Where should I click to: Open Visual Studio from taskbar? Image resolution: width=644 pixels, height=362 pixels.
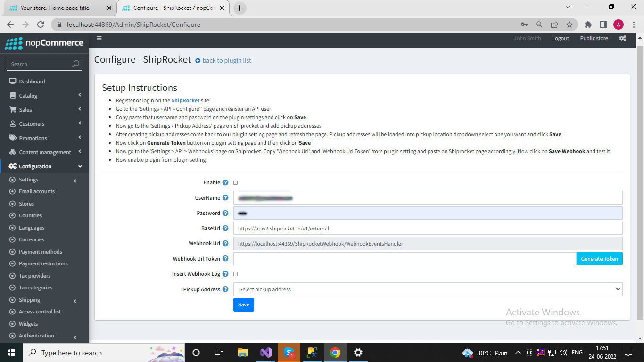tap(266, 353)
